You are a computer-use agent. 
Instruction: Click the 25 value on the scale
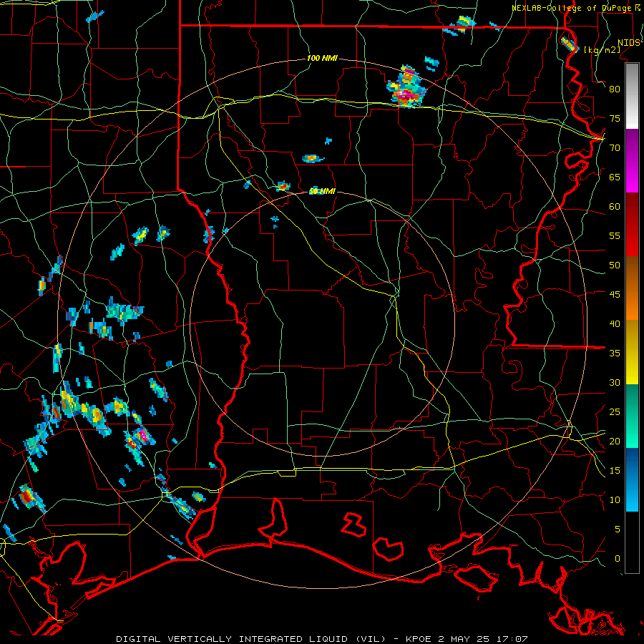[615, 412]
